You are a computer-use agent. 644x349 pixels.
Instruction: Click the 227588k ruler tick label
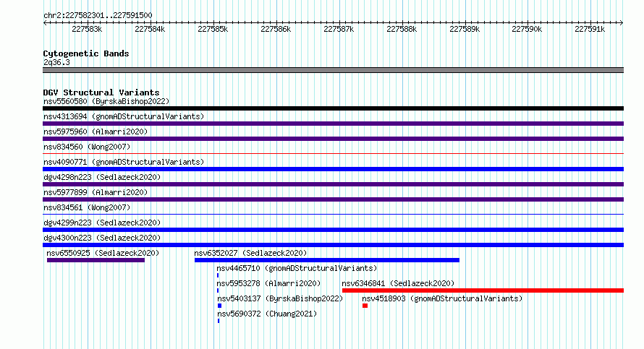click(402, 29)
